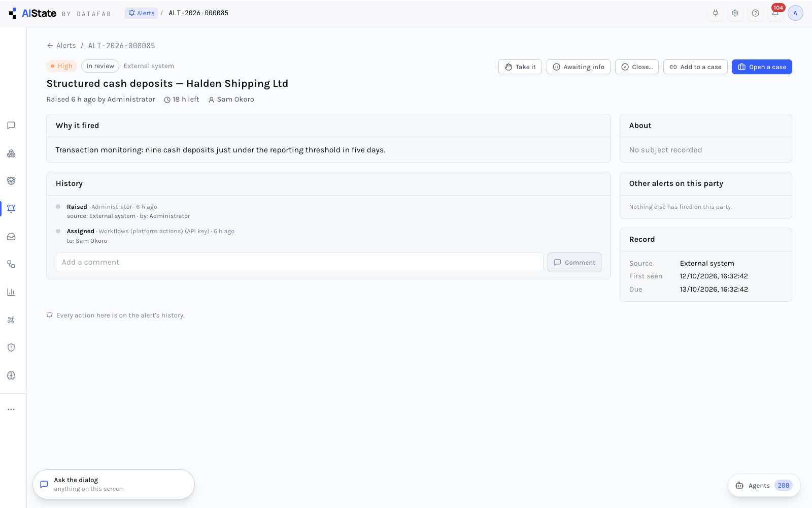Click the network graph icon in the sidebar
Image resolution: width=812 pixels, height=508 pixels.
(11, 320)
